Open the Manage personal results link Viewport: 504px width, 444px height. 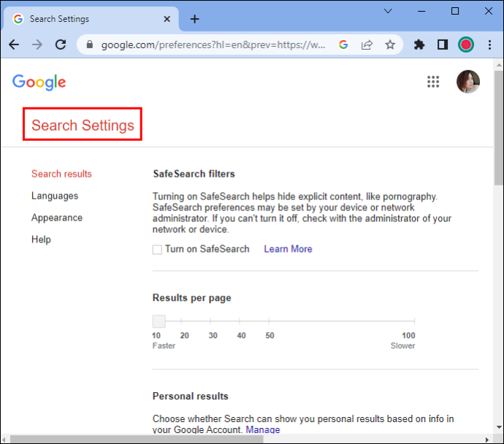click(263, 429)
